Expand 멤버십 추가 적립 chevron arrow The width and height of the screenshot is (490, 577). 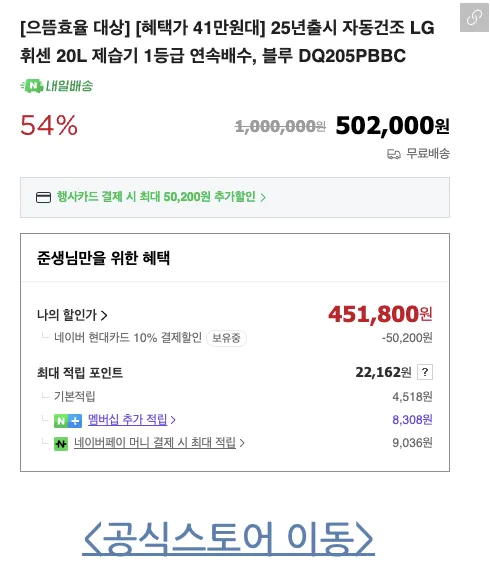pos(173,420)
